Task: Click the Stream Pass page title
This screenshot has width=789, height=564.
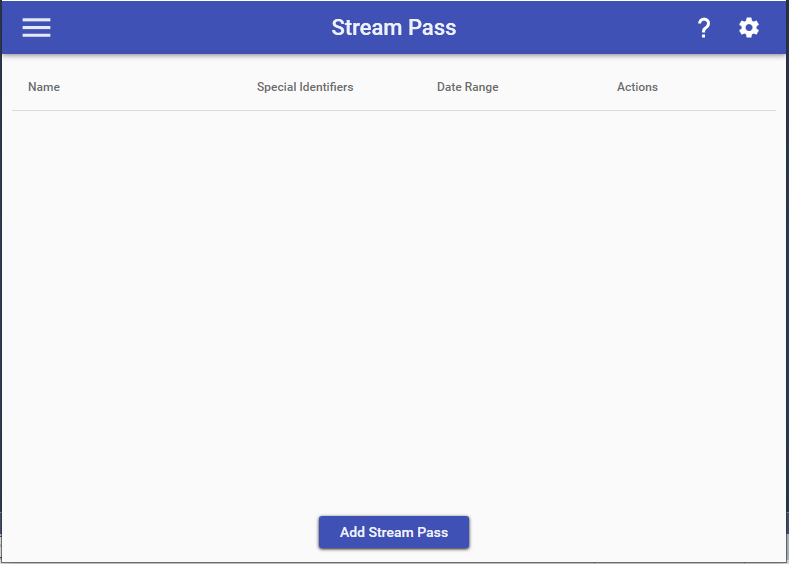Action: tap(394, 28)
